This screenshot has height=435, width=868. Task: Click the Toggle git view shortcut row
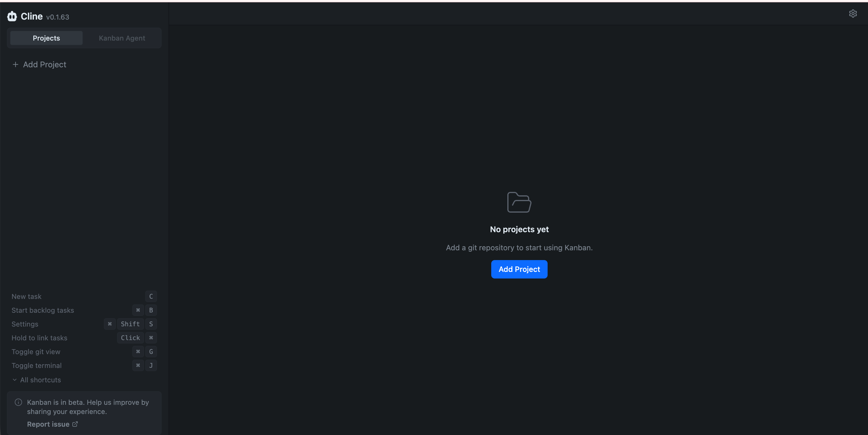pos(36,352)
